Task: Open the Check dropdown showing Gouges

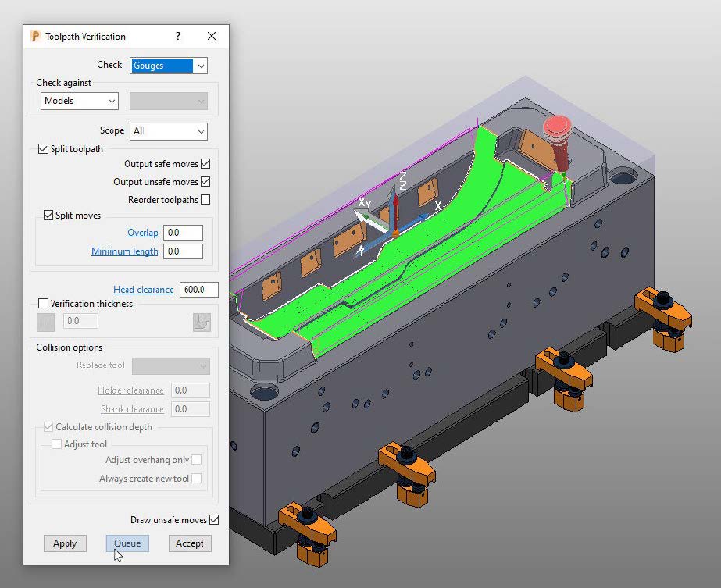Action: click(168, 66)
